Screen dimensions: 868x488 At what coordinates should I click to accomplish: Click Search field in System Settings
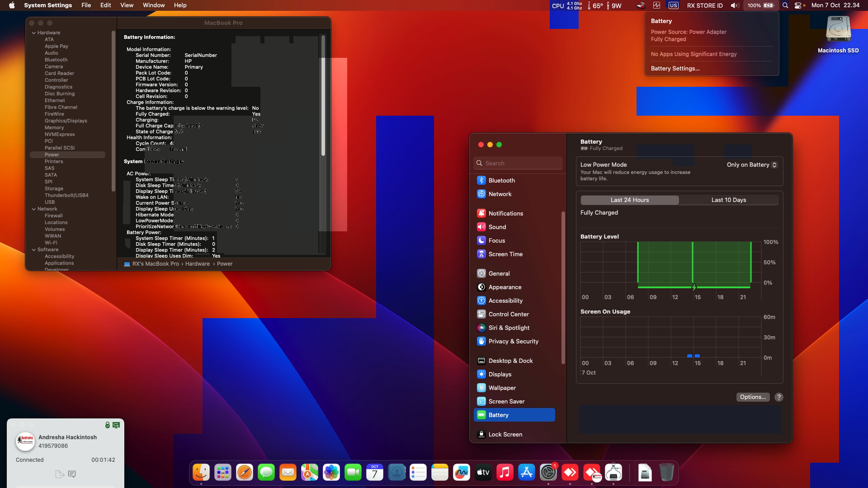tap(518, 163)
